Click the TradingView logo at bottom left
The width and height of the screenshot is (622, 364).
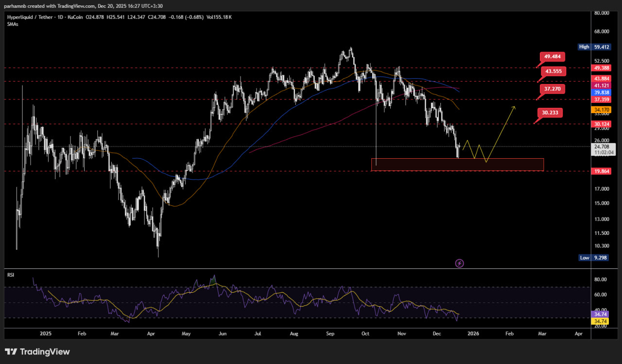[x=37, y=352]
